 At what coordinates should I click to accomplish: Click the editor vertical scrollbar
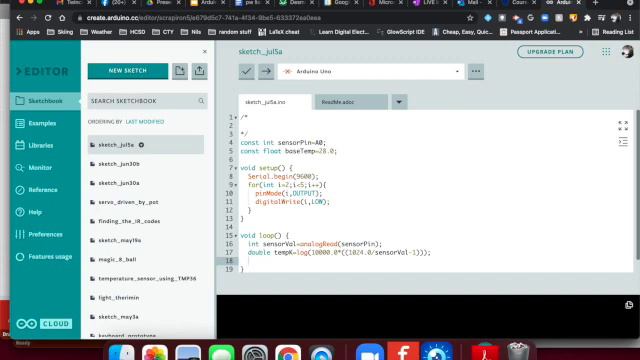(638, 184)
